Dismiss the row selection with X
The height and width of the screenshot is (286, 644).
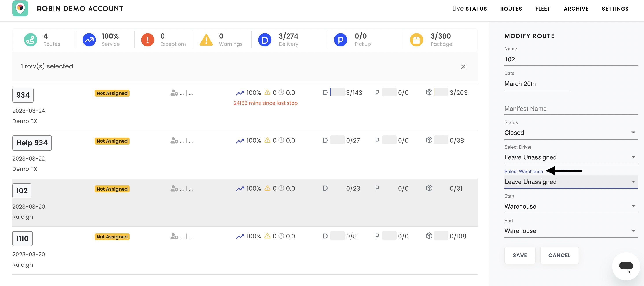click(x=463, y=67)
